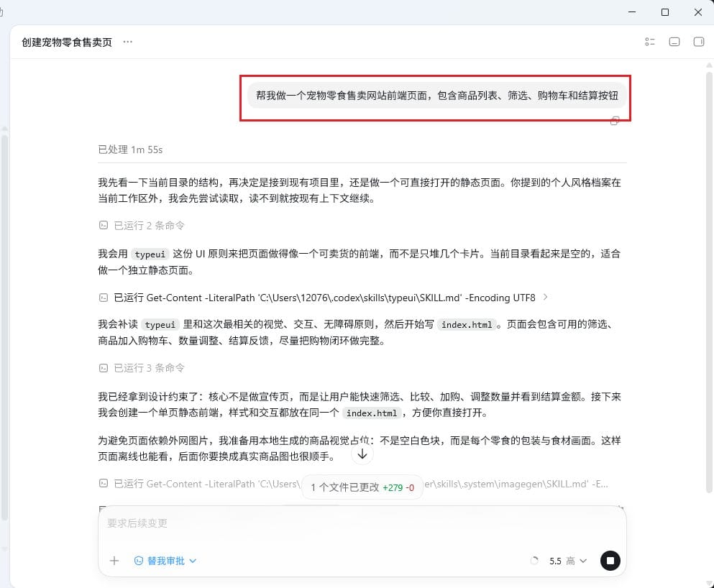Viewport: 714px width, 588px height.
Task: Click paragraph starting 为避免页面依赖外网图片
Action: point(360,449)
